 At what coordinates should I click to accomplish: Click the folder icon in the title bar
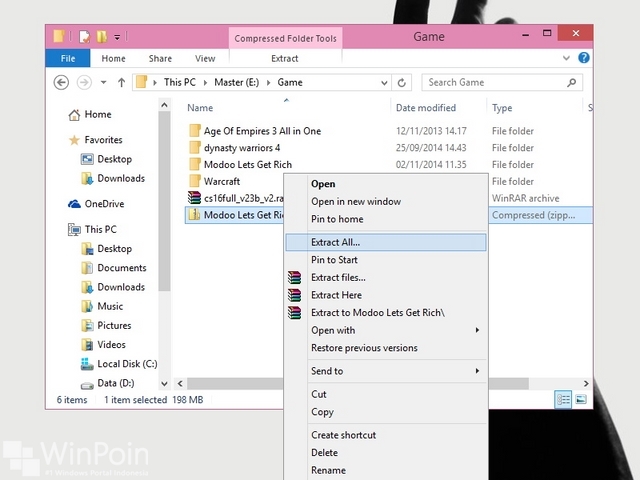click(59, 36)
